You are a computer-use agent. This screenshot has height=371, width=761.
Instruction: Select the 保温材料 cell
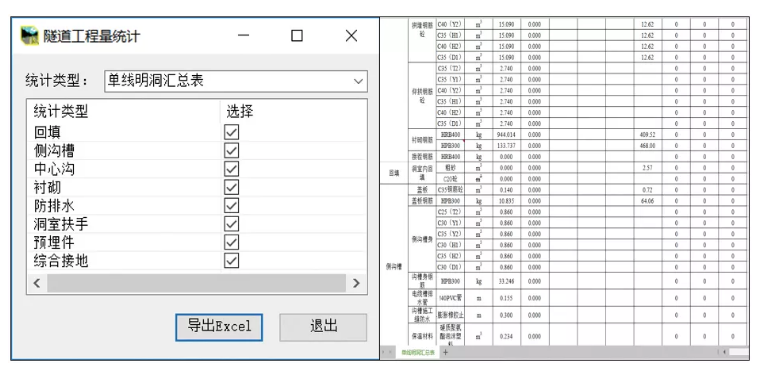tap(421, 336)
